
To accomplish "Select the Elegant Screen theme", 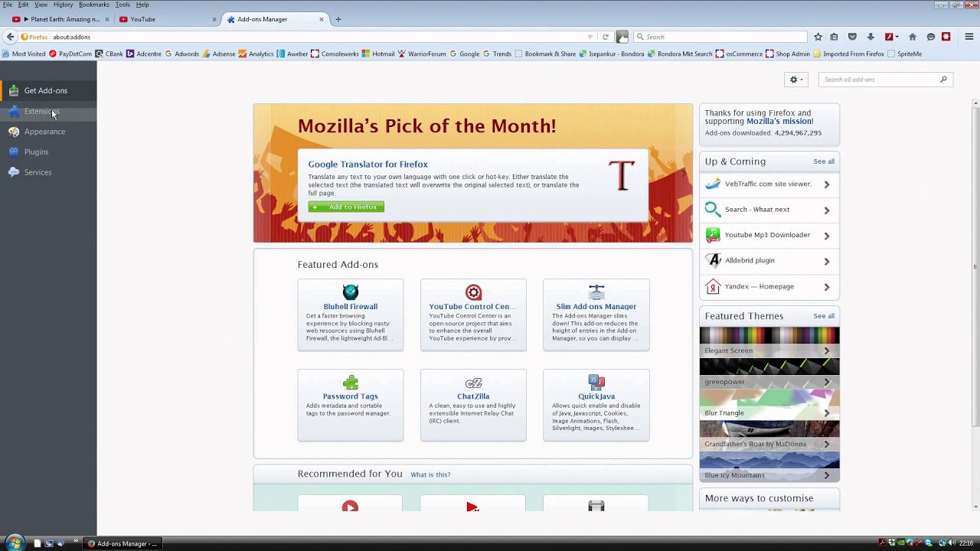I will click(x=769, y=342).
